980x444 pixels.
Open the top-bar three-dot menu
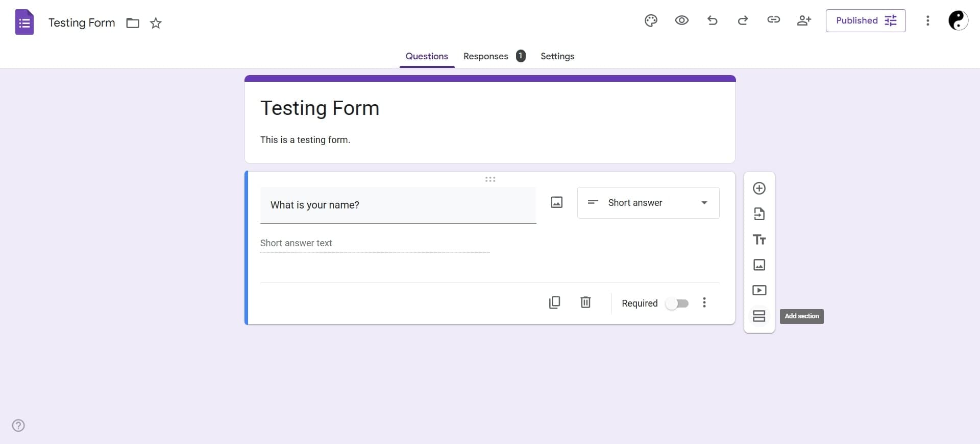[927, 20]
